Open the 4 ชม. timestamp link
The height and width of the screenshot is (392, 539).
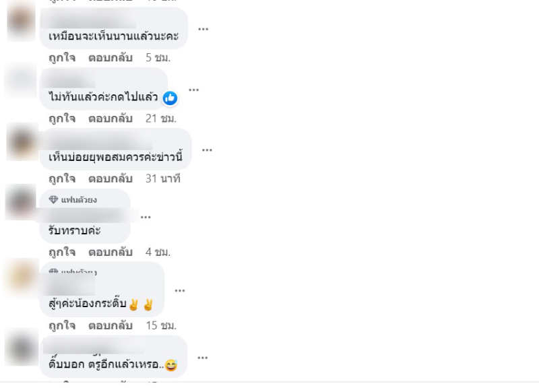point(158,252)
